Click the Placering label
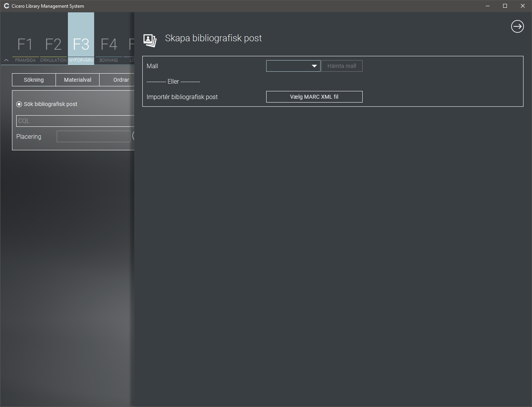 (x=29, y=136)
